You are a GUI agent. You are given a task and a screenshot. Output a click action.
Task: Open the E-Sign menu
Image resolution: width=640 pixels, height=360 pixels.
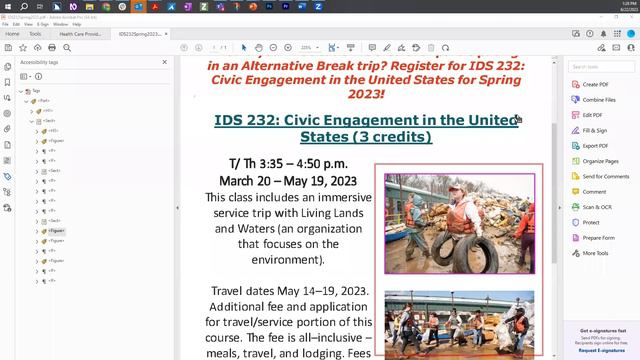click(42, 24)
